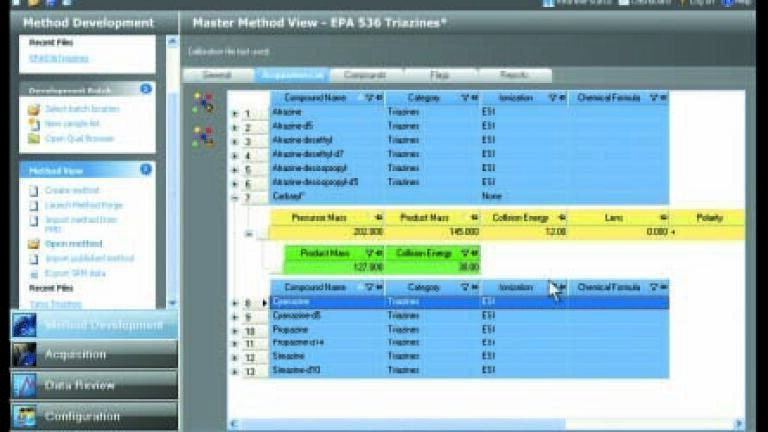This screenshot has width=768, height=432.
Task: Click the icon beside New sample list
Action: point(33,124)
